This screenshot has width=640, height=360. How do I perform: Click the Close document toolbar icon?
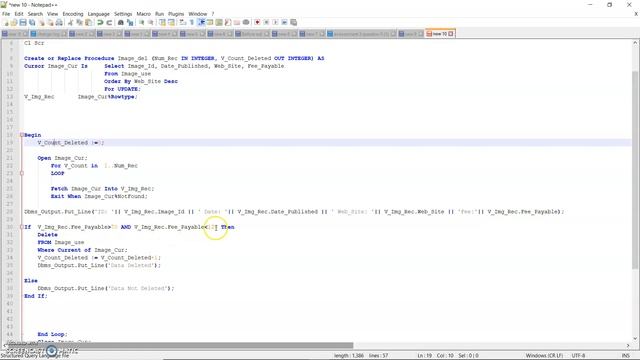[42, 22]
